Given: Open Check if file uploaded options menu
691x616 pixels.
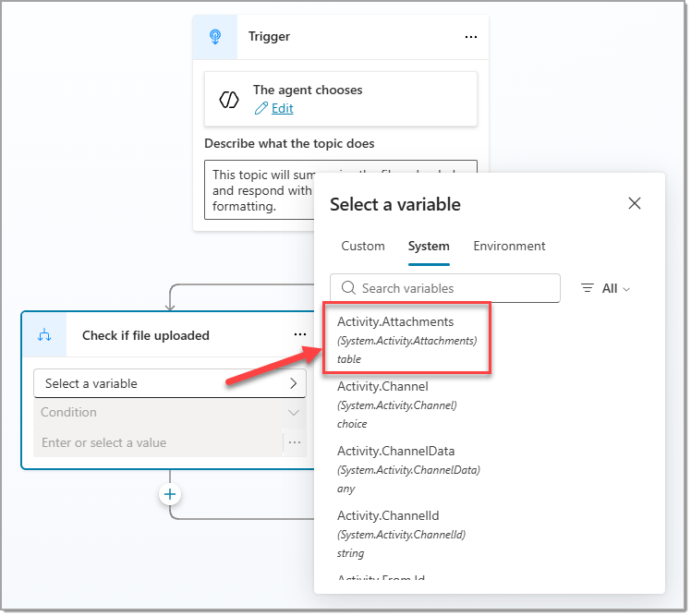Looking at the screenshot, I should click(x=301, y=336).
